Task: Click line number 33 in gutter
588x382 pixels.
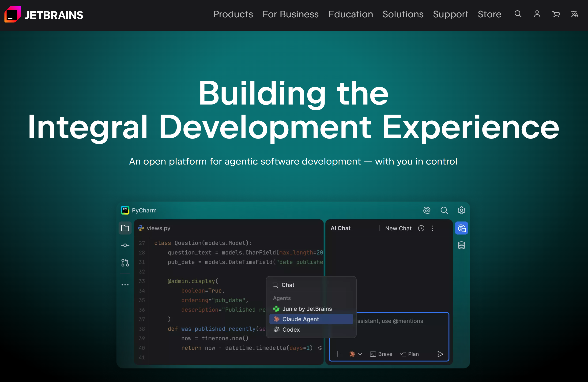Action: click(x=142, y=281)
